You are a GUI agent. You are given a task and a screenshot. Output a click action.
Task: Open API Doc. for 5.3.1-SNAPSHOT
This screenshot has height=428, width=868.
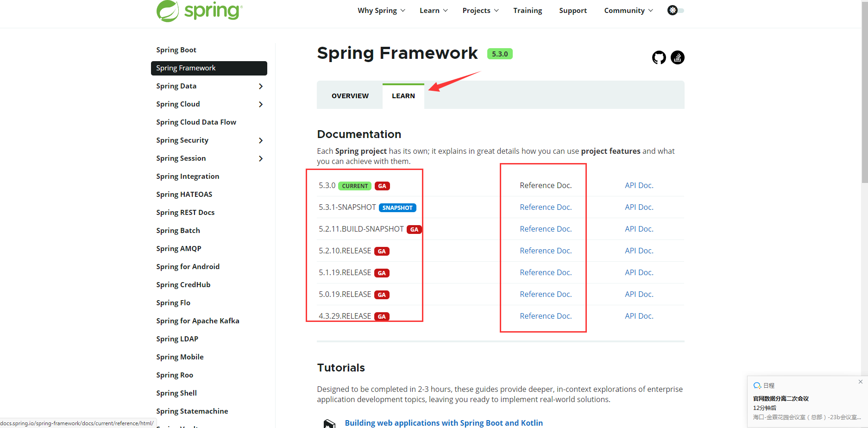[x=639, y=207]
